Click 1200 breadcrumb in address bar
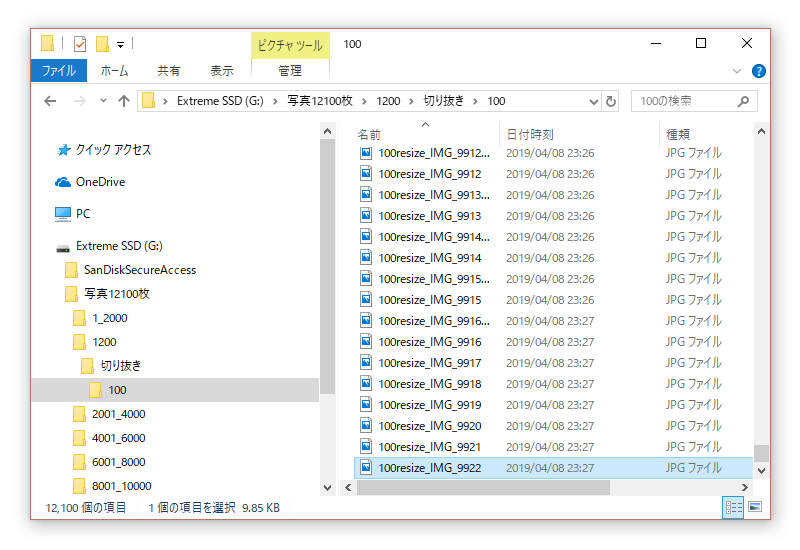 coord(388,101)
